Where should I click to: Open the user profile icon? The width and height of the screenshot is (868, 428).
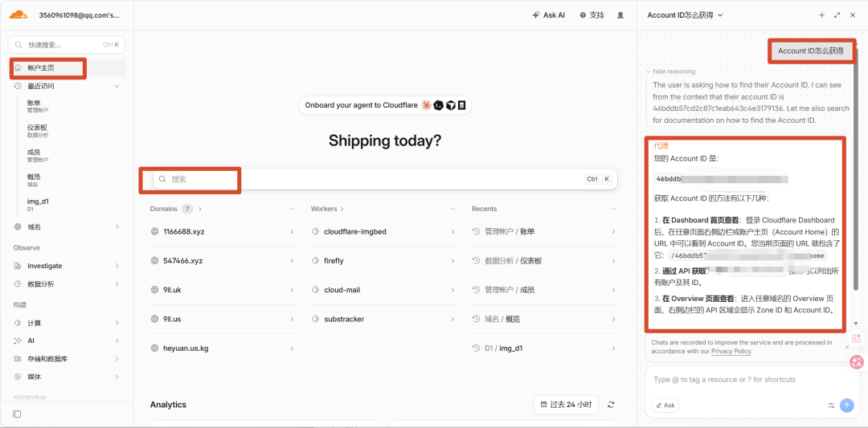click(x=620, y=15)
